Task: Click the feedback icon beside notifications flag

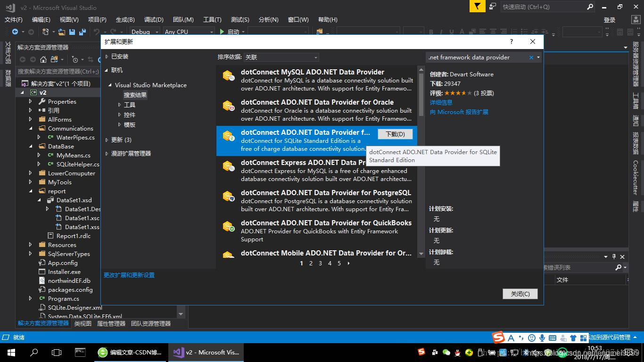Action: [493, 6]
